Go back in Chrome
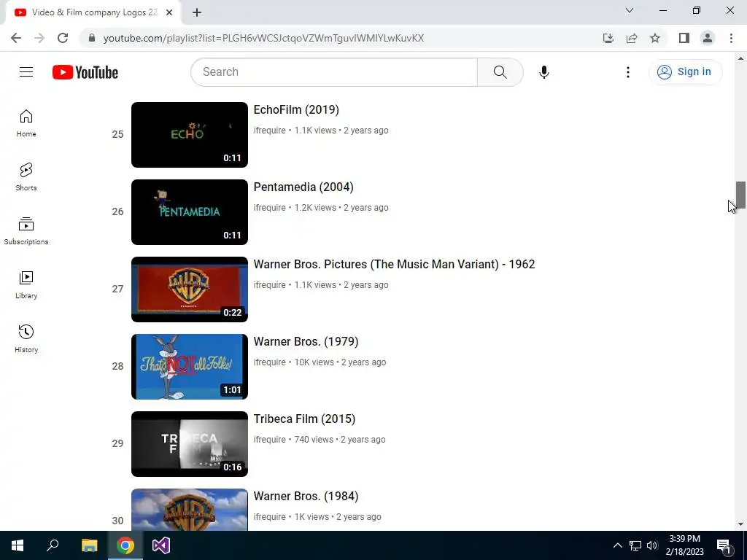 pyautogui.click(x=16, y=38)
